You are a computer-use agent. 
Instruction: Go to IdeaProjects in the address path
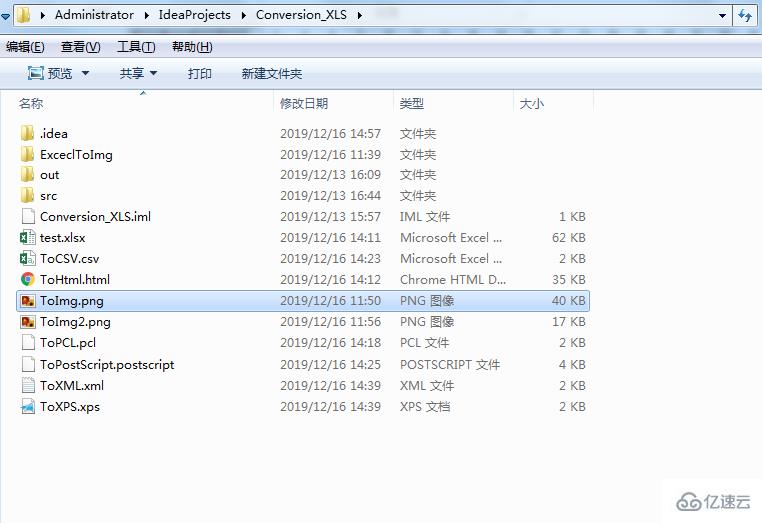(x=194, y=15)
